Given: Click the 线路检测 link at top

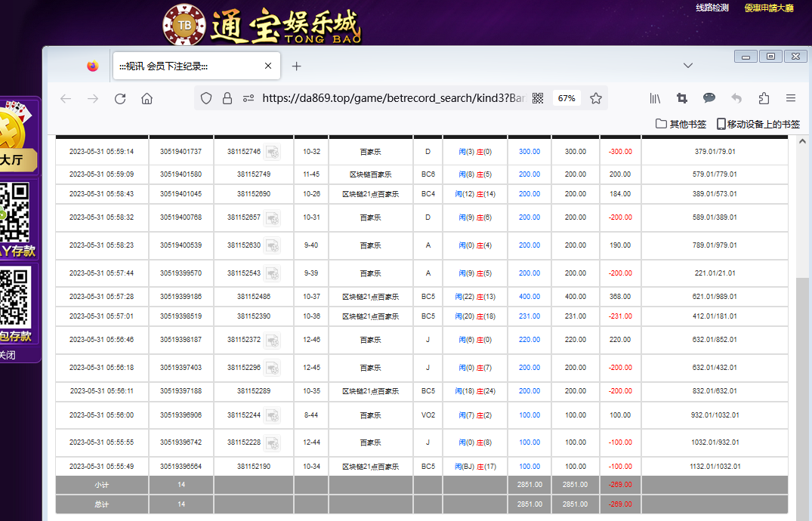Looking at the screenshot, I should click(712, 8).
